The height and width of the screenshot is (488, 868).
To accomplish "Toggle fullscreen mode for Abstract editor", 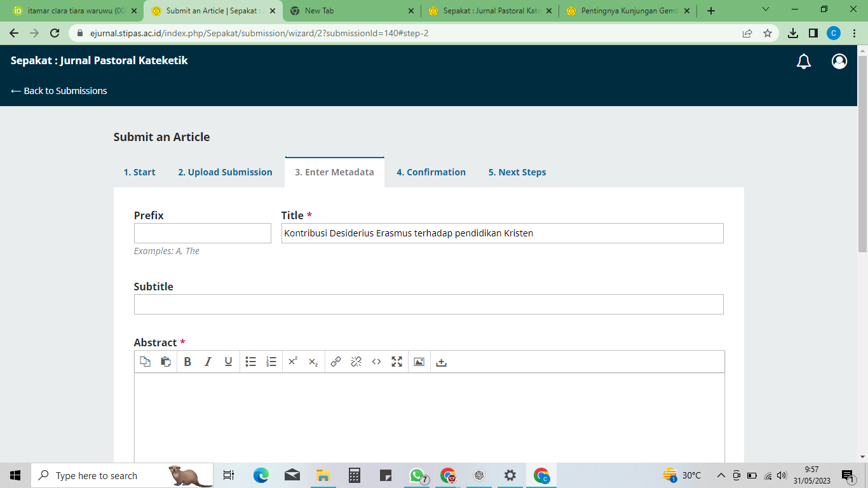I will click(x=397, y=362).
